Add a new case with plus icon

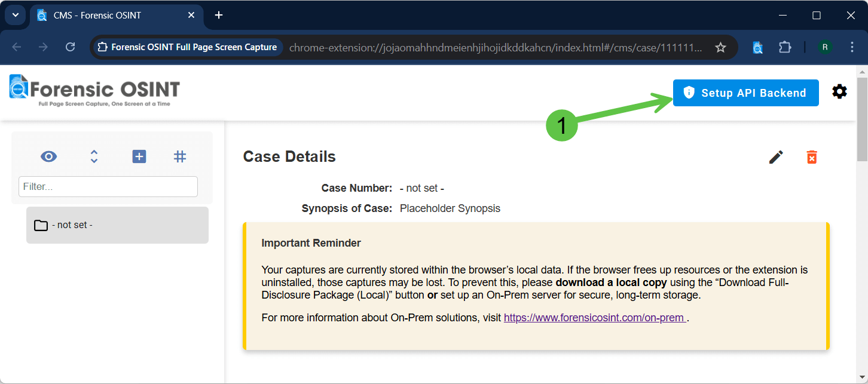tap(139, 156)
